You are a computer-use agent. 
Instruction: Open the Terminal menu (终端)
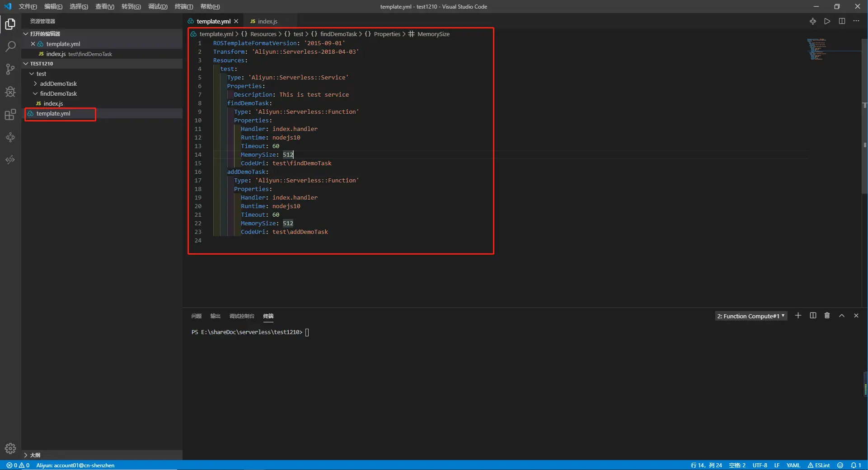click(x=184, y=6)
